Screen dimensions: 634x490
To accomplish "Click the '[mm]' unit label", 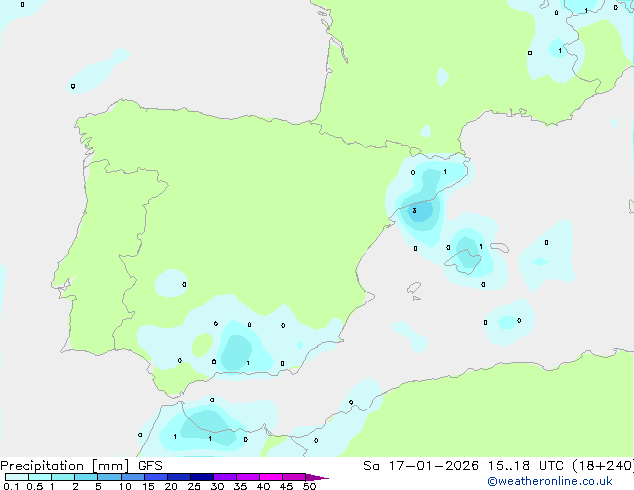I will pyautogui.click(x=110, y=466).
